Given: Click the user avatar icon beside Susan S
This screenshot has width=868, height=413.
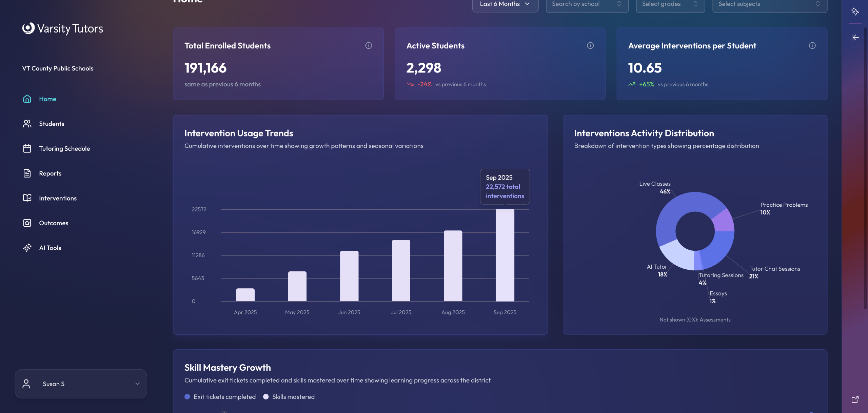Looking at the screenshot, I should (26, 384).
